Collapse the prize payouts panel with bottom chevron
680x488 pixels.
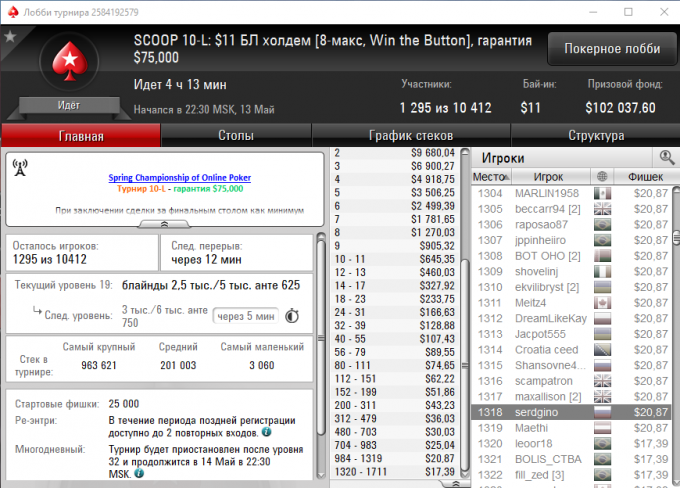pos(455,483)
